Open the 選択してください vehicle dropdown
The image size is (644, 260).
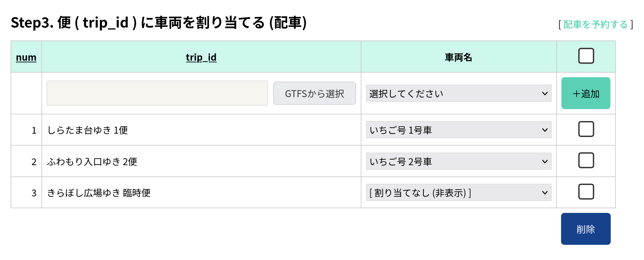coord(458,93)
